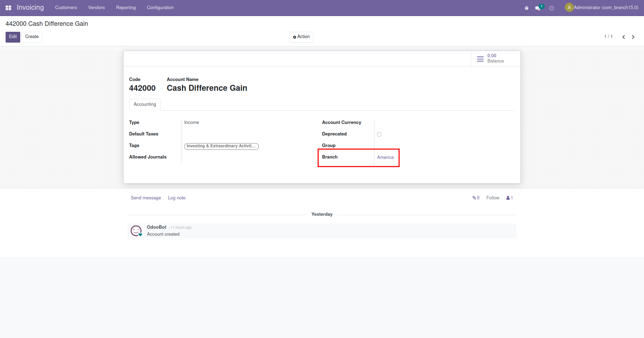Screen dimensions: 644x338
Task: Toggle the Deprecated checkbox
Action: (x=379, y=134)
